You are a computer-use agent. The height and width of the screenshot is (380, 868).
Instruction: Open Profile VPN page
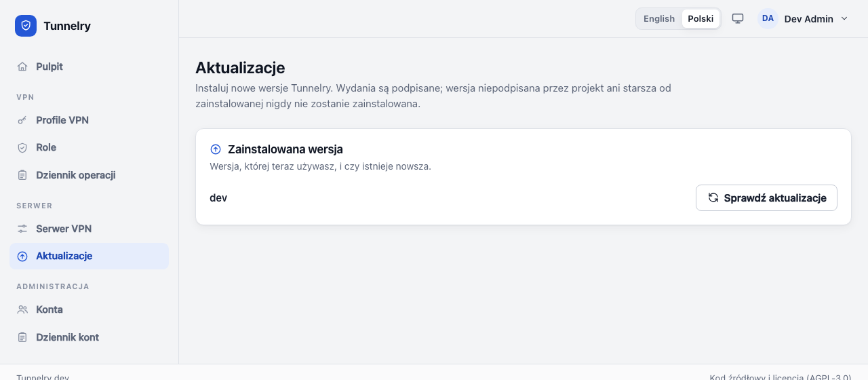click(x=90, y=120)
